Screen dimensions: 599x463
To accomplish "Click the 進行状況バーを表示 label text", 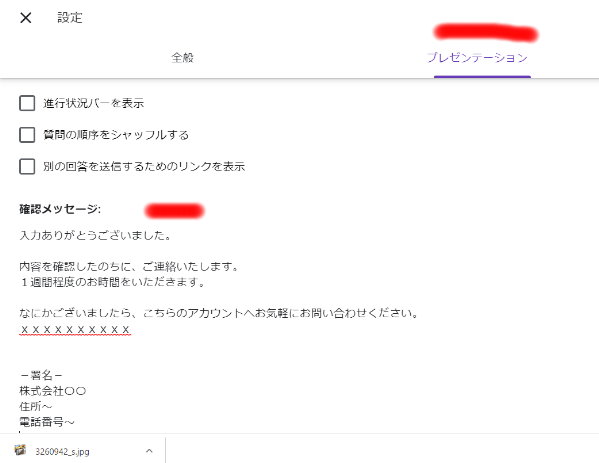I will pos(94,103).
